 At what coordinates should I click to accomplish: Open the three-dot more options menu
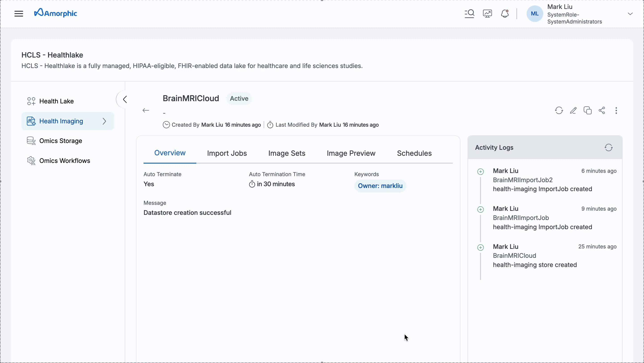[x=616, y=110]
